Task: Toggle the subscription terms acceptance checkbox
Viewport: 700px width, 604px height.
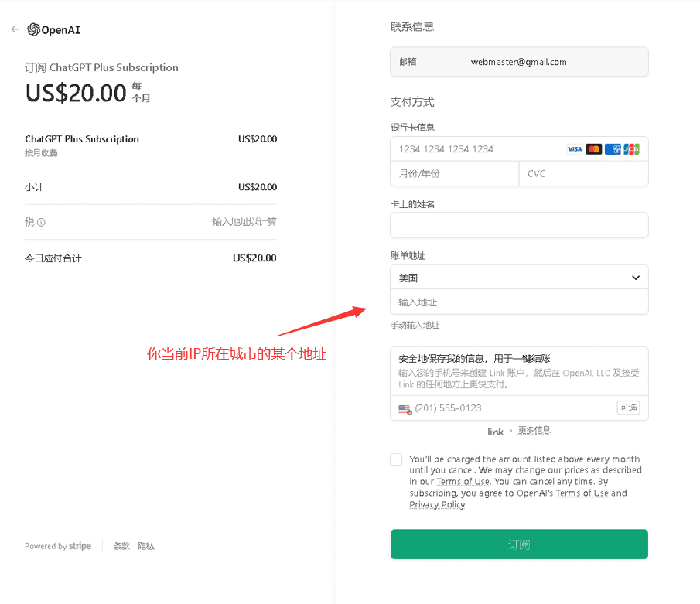Action: point(396,459)
